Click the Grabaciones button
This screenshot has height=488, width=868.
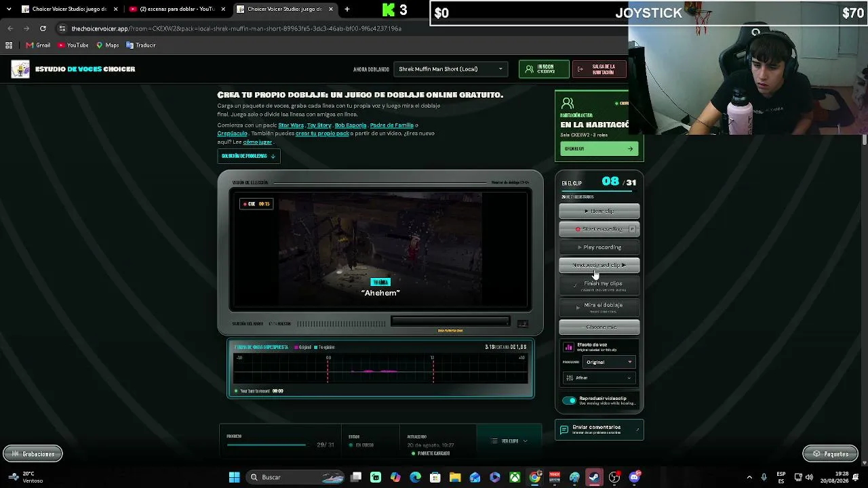(33, 454)
